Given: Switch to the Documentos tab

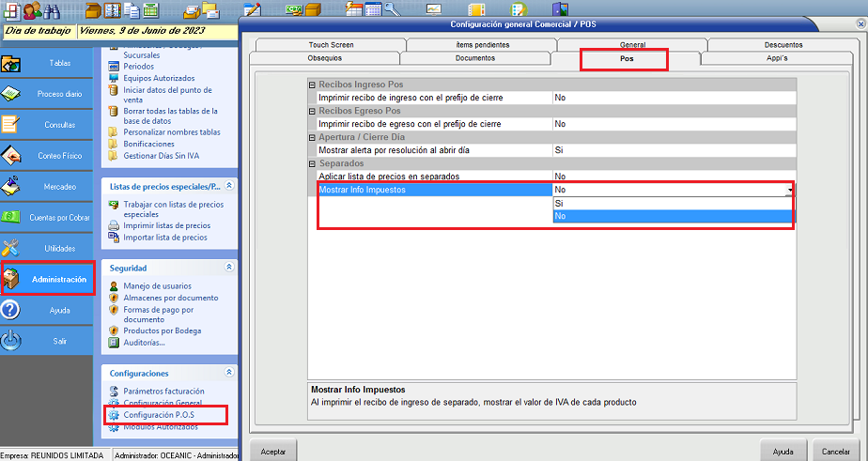Looking at the screenshot, I should point(474,58).
